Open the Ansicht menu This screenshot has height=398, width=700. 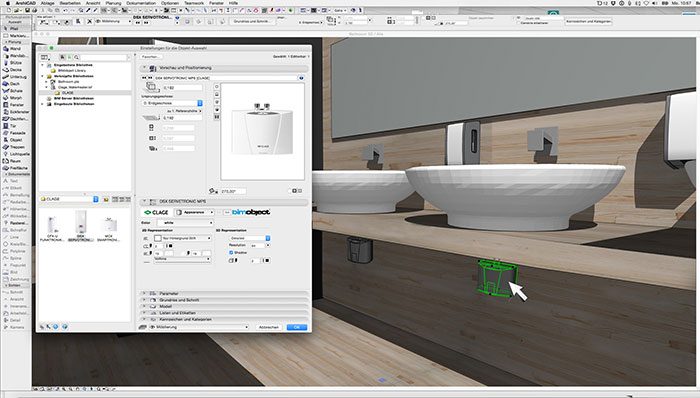[93, 3]
